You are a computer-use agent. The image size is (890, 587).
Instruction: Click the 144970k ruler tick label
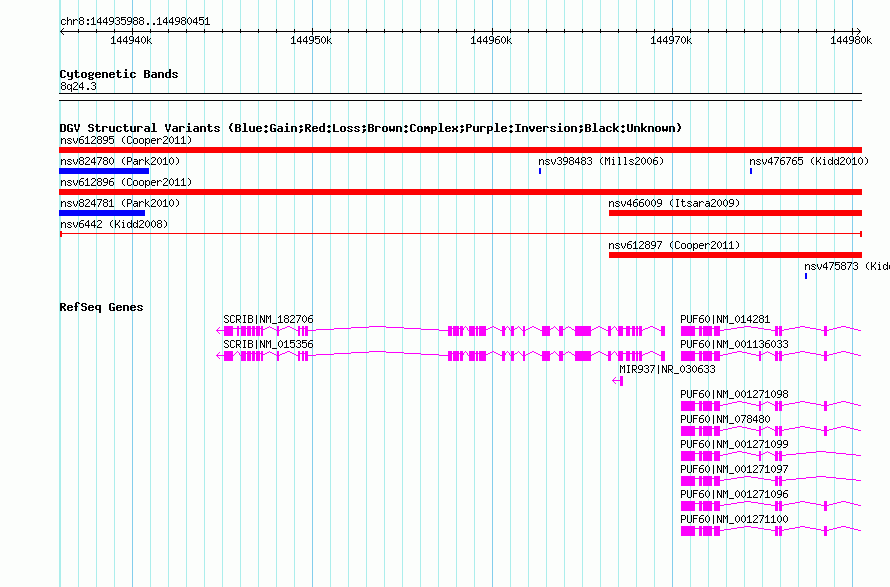[671, 40]
